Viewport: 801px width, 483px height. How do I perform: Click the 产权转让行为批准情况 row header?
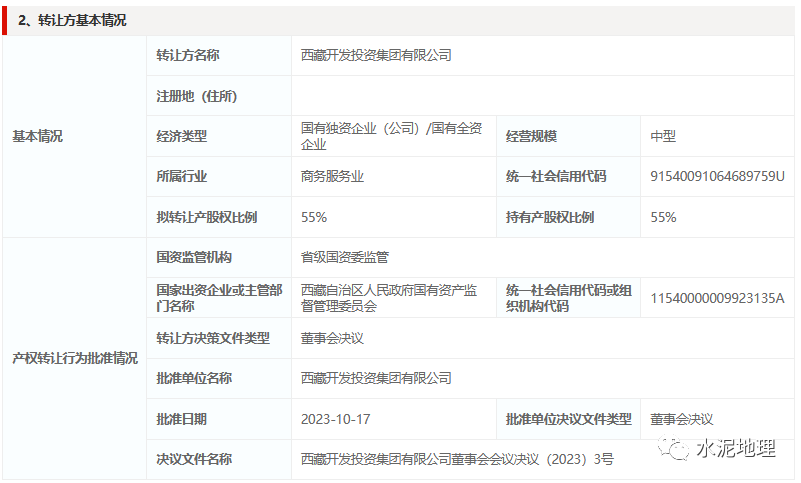74,358
